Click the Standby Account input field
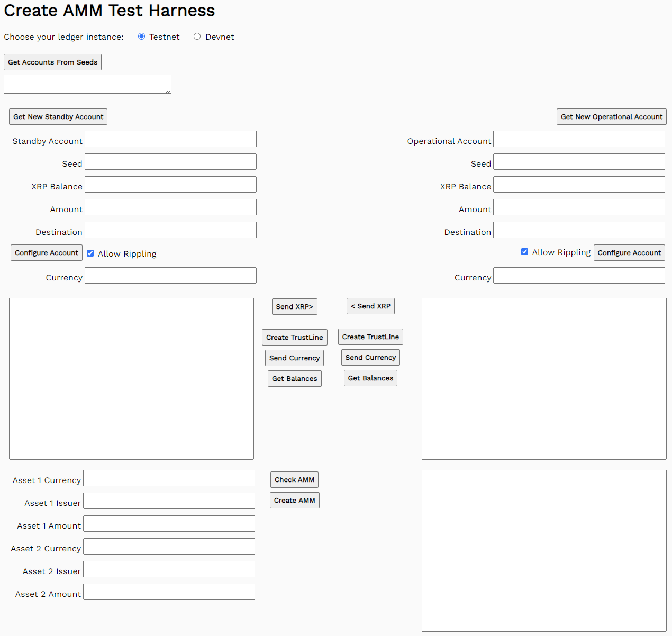This screenshot has width=672, height=636. coord(170,139)
